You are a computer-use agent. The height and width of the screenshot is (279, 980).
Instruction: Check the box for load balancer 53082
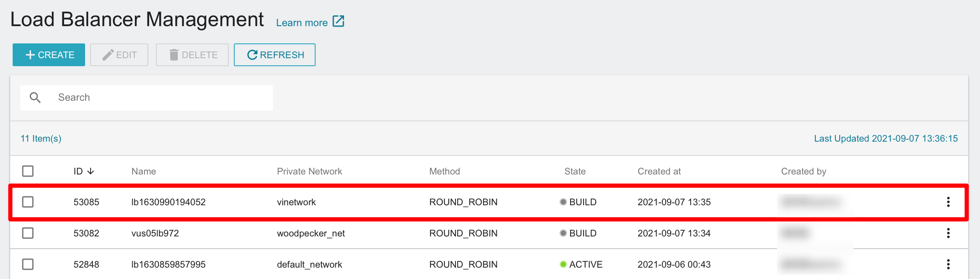(x=28, y=233)
